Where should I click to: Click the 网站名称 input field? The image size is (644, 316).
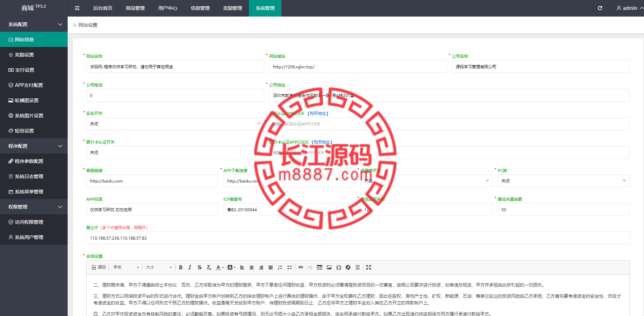(x=175, y=67)
